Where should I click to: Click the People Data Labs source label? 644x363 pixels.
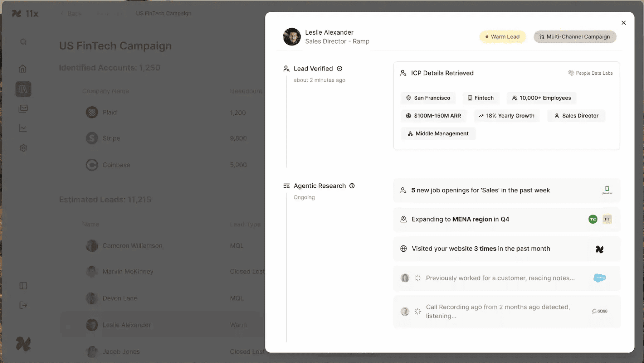tap(590, 73)
